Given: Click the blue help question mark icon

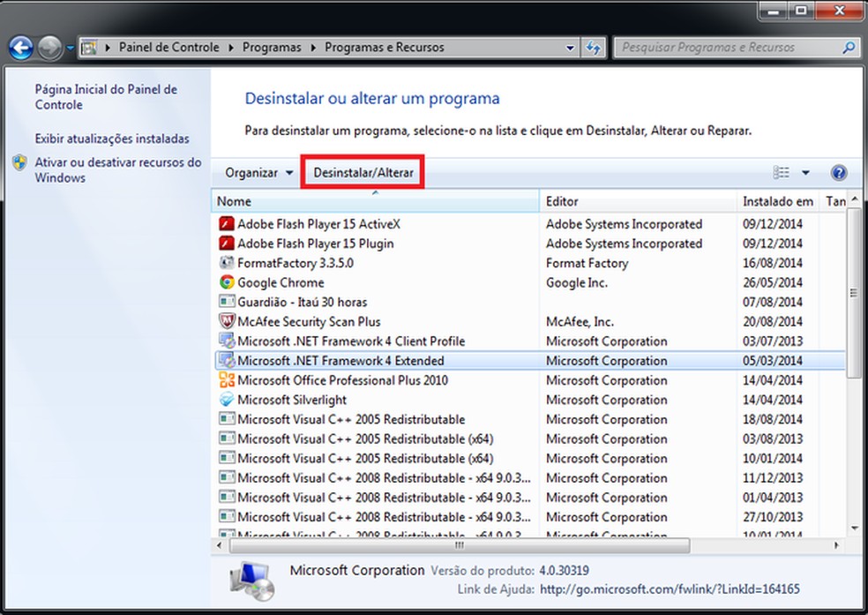Looking at the screenshot, I should (839, 173).
